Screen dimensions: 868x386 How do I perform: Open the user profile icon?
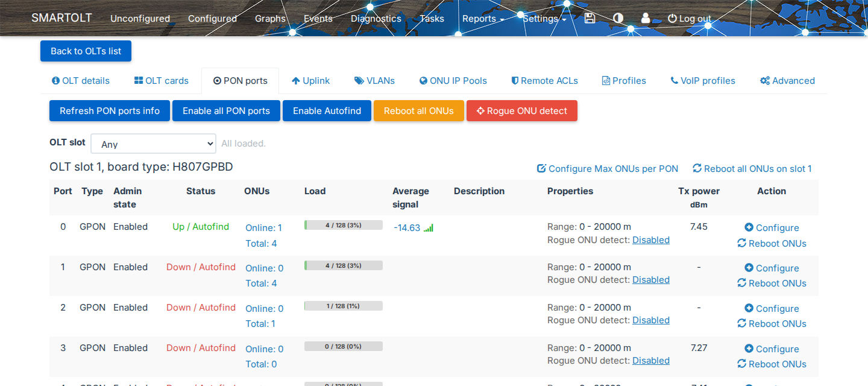click(646, 18)
